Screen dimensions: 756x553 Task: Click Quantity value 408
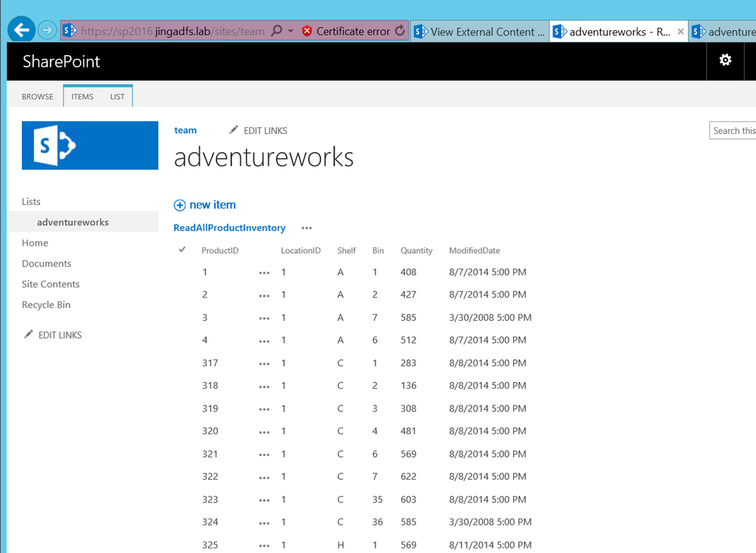409,272
